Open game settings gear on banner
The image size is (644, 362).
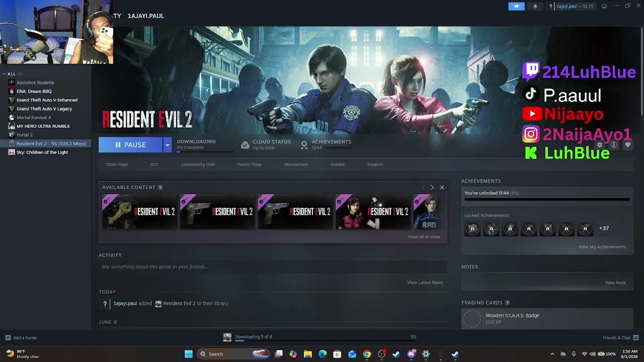599,145
